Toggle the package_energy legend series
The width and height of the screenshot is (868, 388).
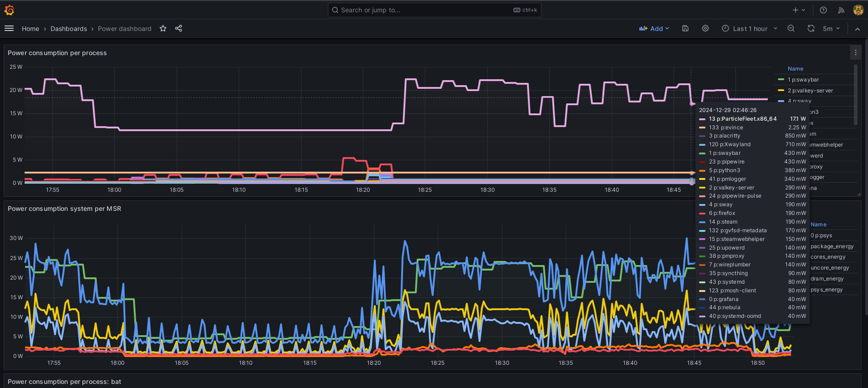(832, 246)
